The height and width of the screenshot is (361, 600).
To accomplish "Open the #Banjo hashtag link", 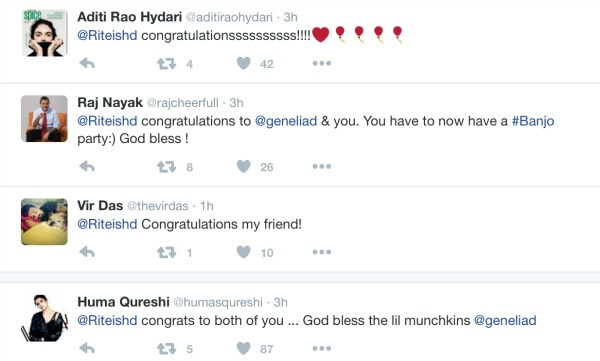I will 533,121.
